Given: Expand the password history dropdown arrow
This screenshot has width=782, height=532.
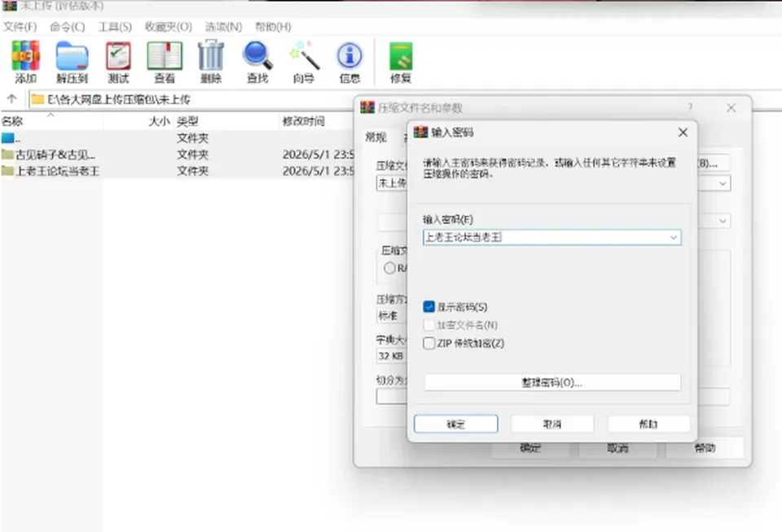Looking at the screenshot, I should point(674,237).
